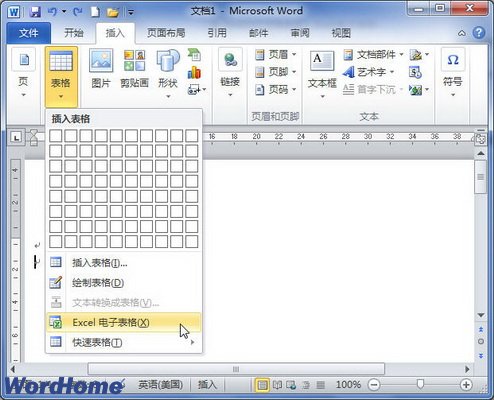The image size is (494, 400).
Task: Open 文档部件 quick parts
Action: click(x=373, y=54)
